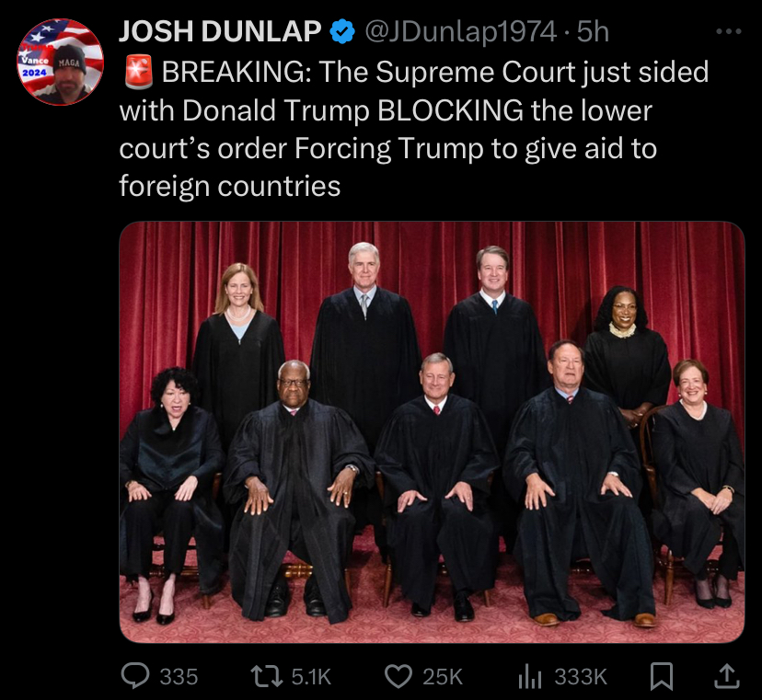Open the @JDunlap1974 handle link
Screen dimensions: 762x700
(x=460, y=31)
